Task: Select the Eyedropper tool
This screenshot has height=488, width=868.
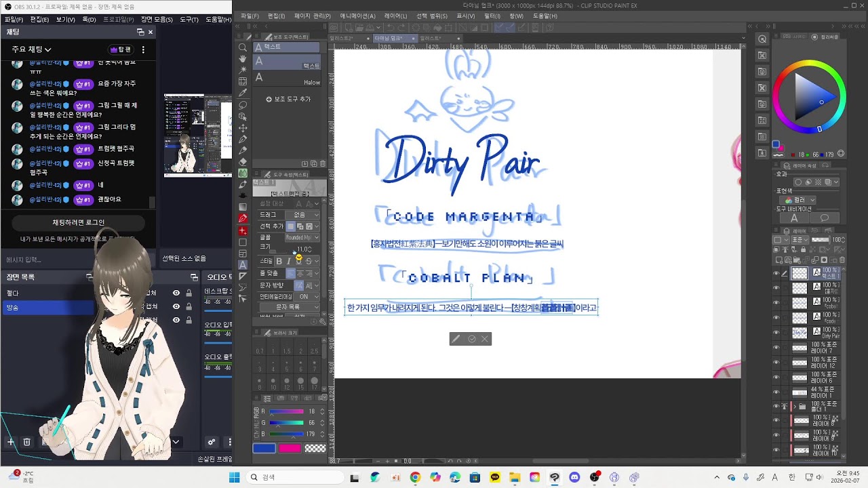Action: click(x=243, y=93)
